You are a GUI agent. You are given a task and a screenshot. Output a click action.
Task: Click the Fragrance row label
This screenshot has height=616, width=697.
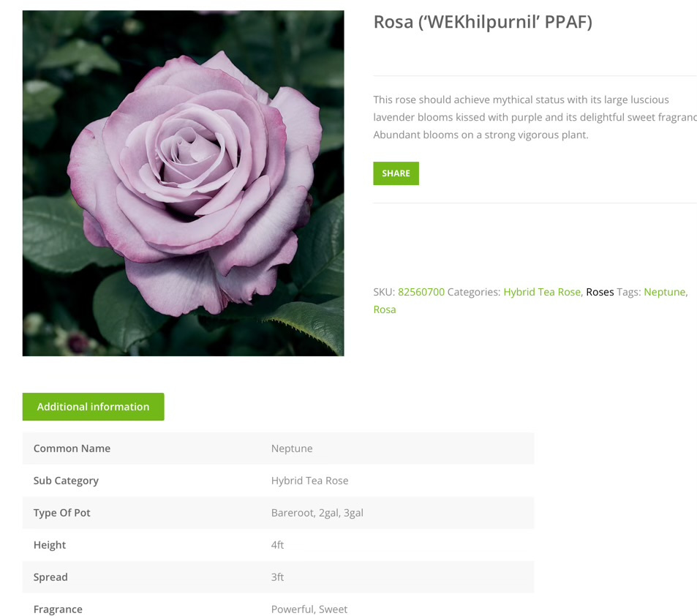tap(58, 609)
